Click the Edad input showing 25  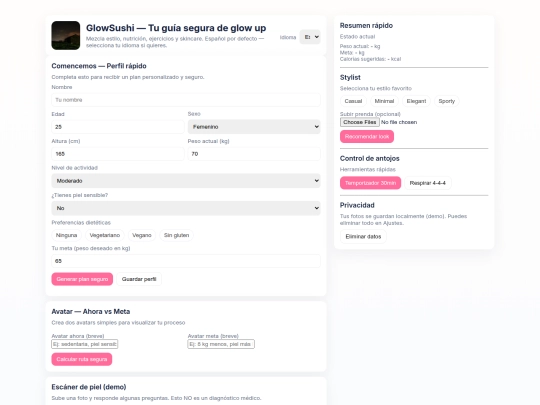(x=118, y=127)
